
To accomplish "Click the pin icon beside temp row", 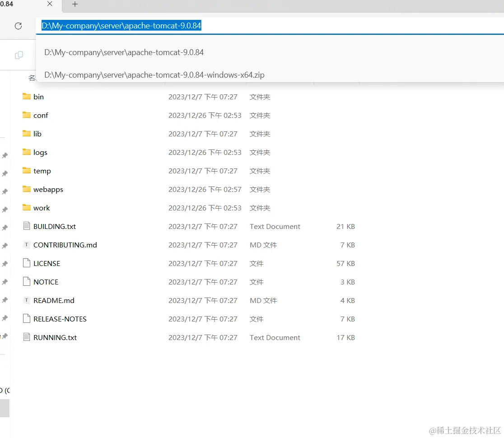I will click(x=5, y=173).
